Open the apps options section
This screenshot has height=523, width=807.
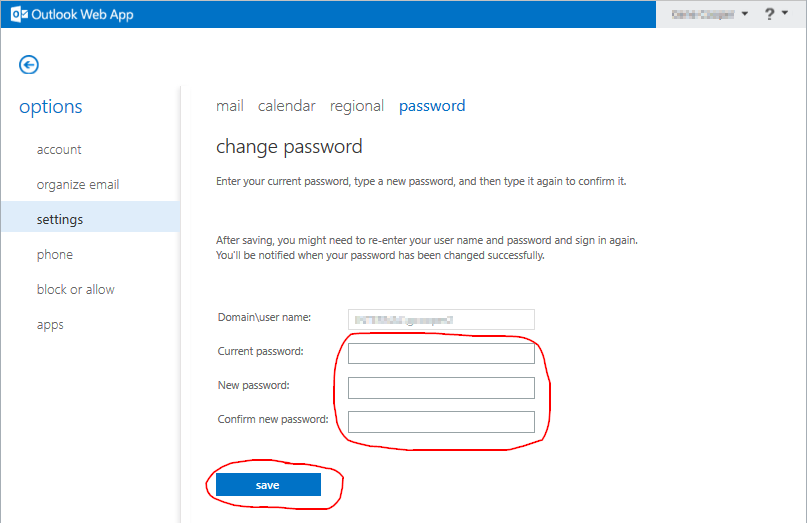pyautogui.click(x=50, y=325)
